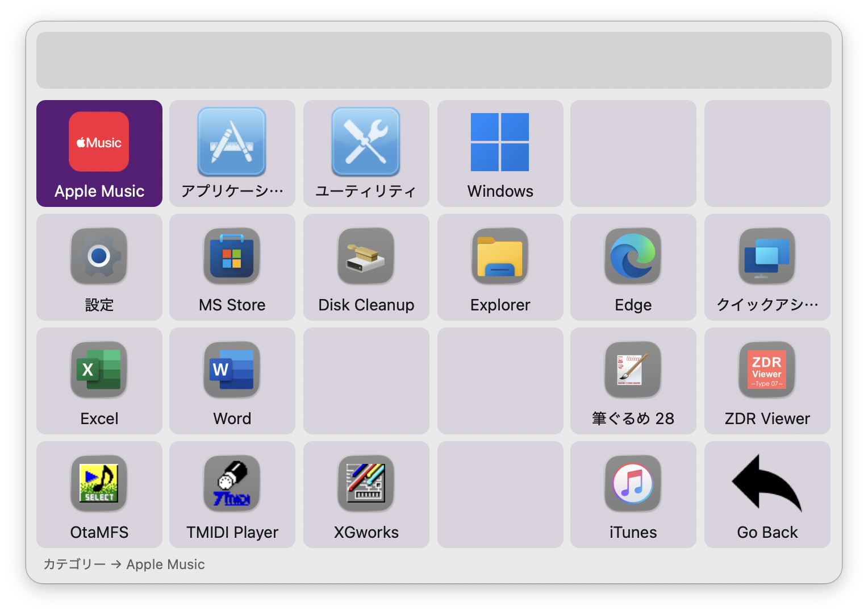The width and height of the screenshot is (868, 614).
Task: Launch TMIDI Player
Action: pyautogui.click(x=232, y=495)
